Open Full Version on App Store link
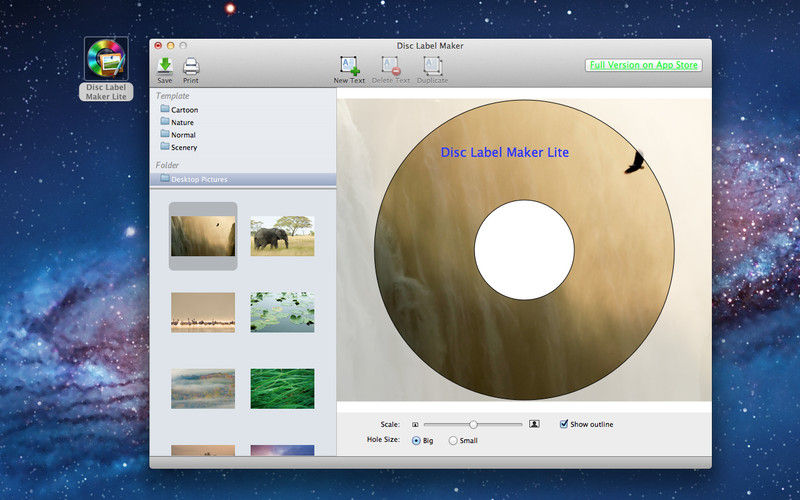 (x=643, y=65)
